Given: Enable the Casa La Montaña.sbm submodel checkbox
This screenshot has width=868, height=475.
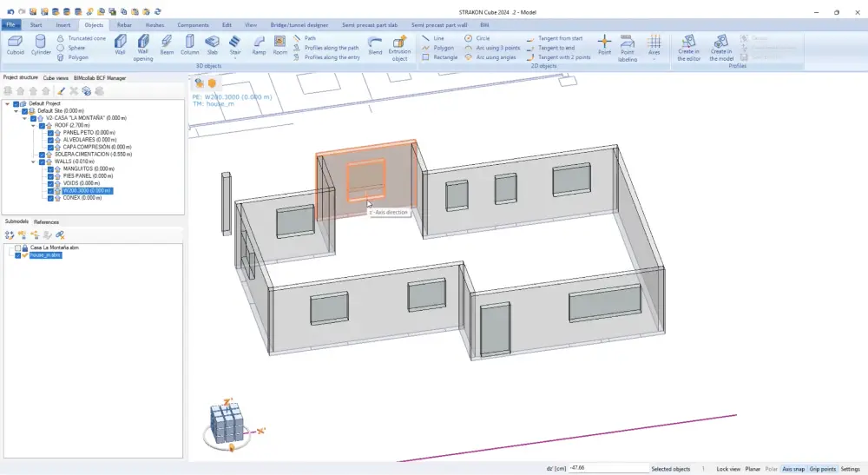Looking at the screenshot, I should tap(17, 248).
